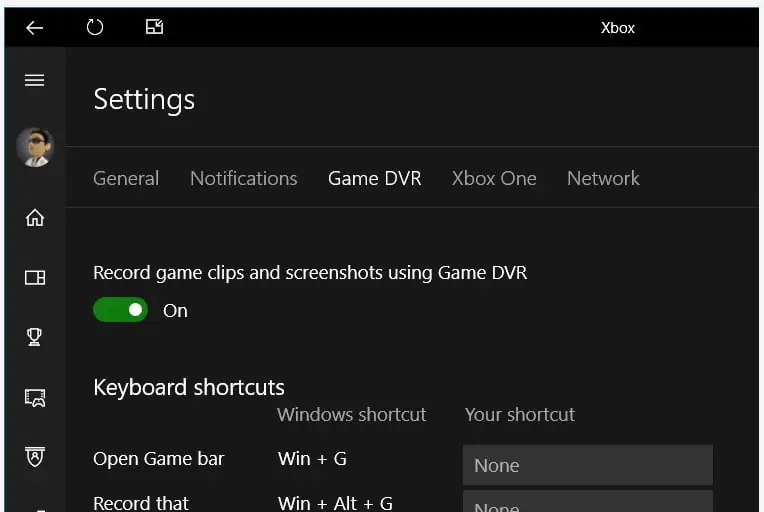764x512 pixels.
Task: Click the 'Windows shortcut' column header
Action: coord(352,415)
